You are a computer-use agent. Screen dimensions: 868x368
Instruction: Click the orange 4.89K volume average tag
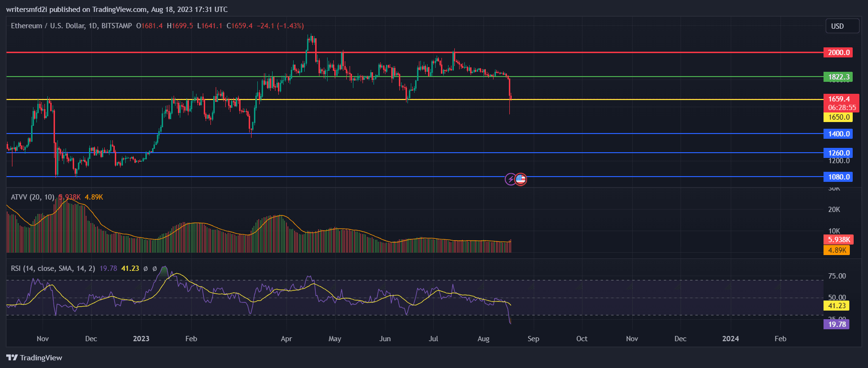pyautogui.click(x=837, y=250)
